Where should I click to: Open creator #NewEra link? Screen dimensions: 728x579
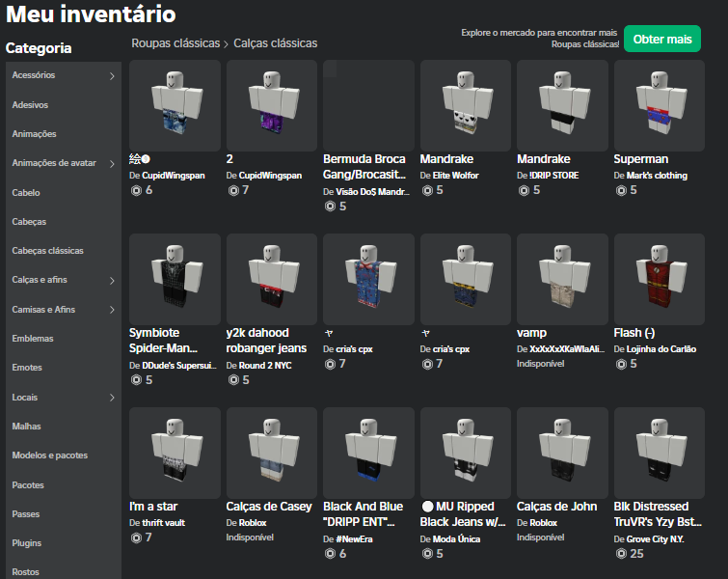coord(354,539)
